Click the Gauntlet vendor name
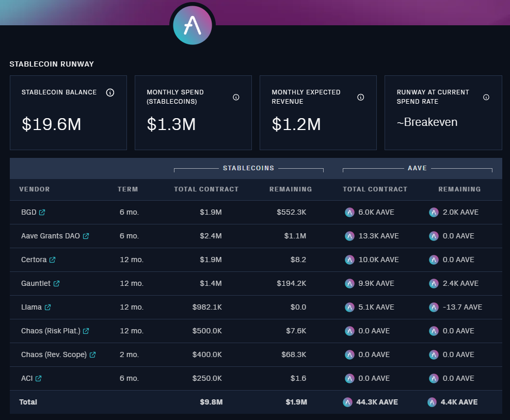Image resolution: width=510 pixels, height=420 pixels. pyautogui.click(x=36, y=283)
